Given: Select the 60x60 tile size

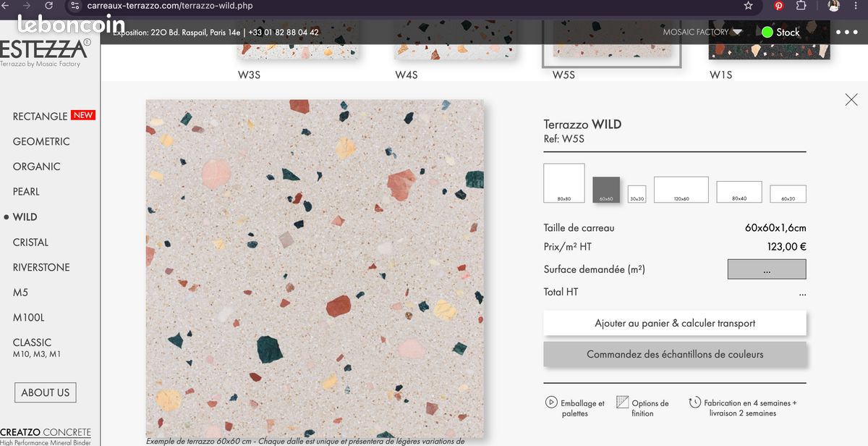Looking at the screenshot, I should click(606, 190).
